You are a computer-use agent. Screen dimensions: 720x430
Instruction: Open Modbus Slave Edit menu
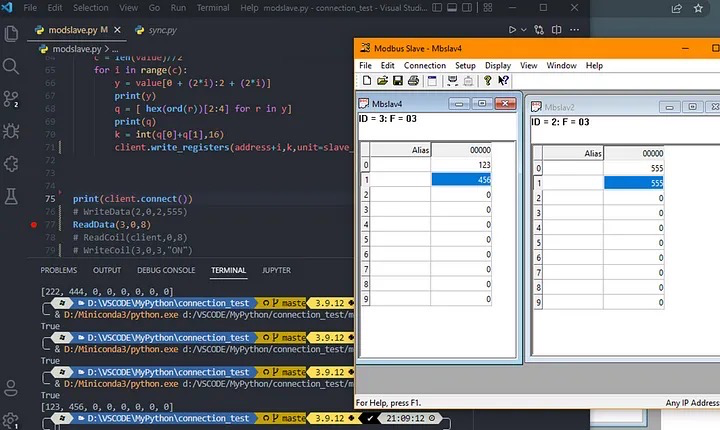(x=387, y=66)
